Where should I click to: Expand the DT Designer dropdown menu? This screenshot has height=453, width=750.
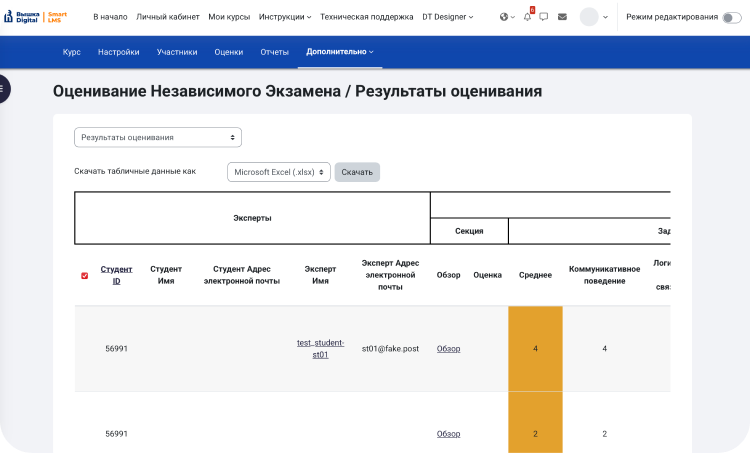pyautogui.click(x=447, y=17)
